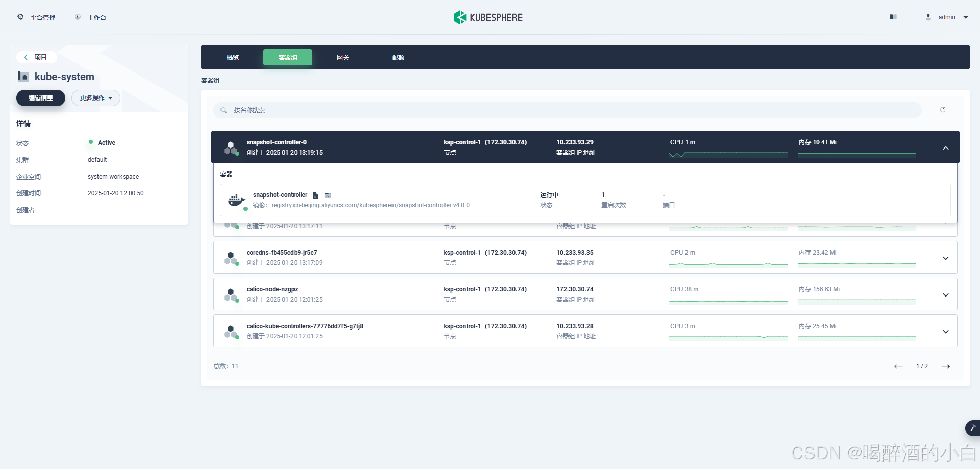Switch to the 网关 tab

click(343, 58)
